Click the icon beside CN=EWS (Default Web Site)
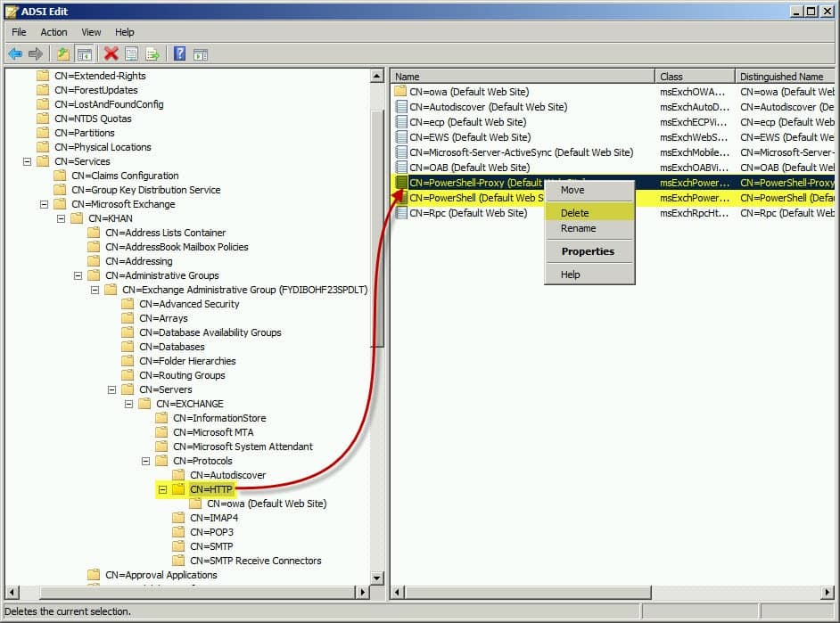 pyautogui.click(x=400, y=137)
